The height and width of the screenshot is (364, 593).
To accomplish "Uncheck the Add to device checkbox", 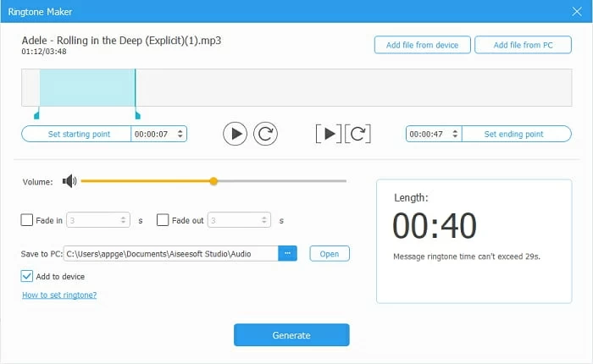I will 27,276.
